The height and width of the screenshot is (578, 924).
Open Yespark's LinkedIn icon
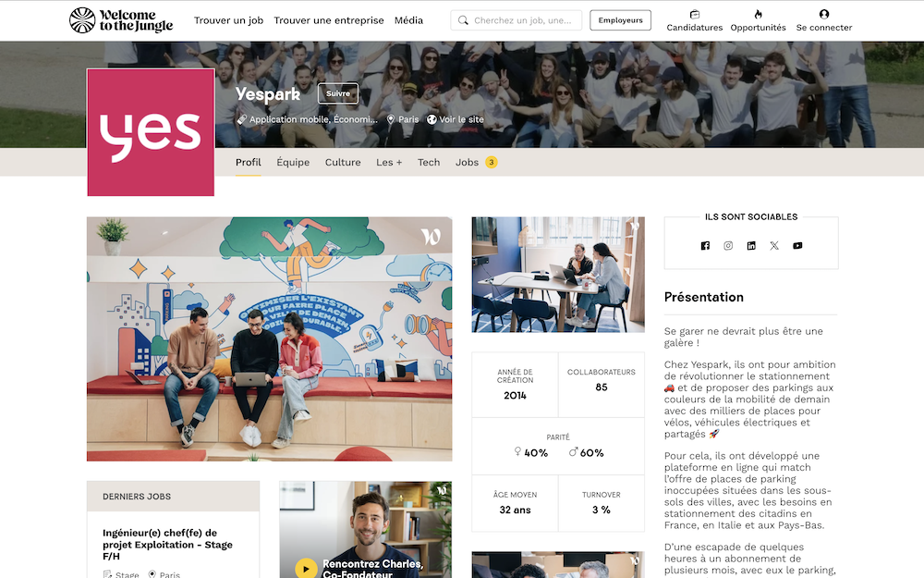[751, 246]
